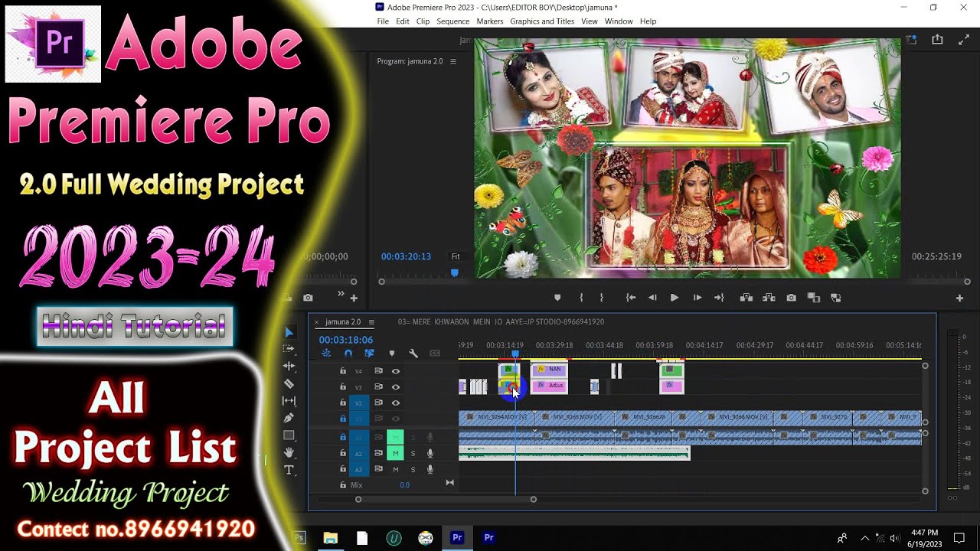Image resolution: width=980 pixels, height=551 pixels.
Task: Expand source monitor overflow chevrons
Action: point(341,293)
